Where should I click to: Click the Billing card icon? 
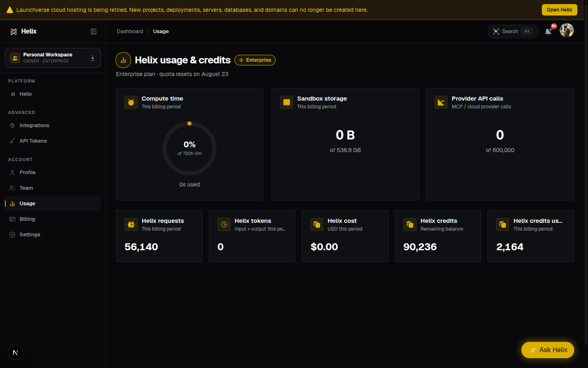click(12, 219)
